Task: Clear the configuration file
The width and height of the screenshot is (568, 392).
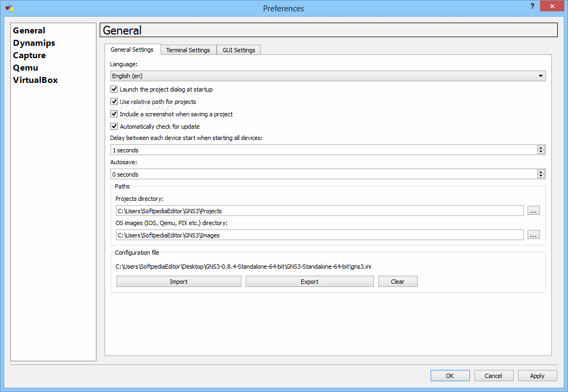Action: point(398,281)
